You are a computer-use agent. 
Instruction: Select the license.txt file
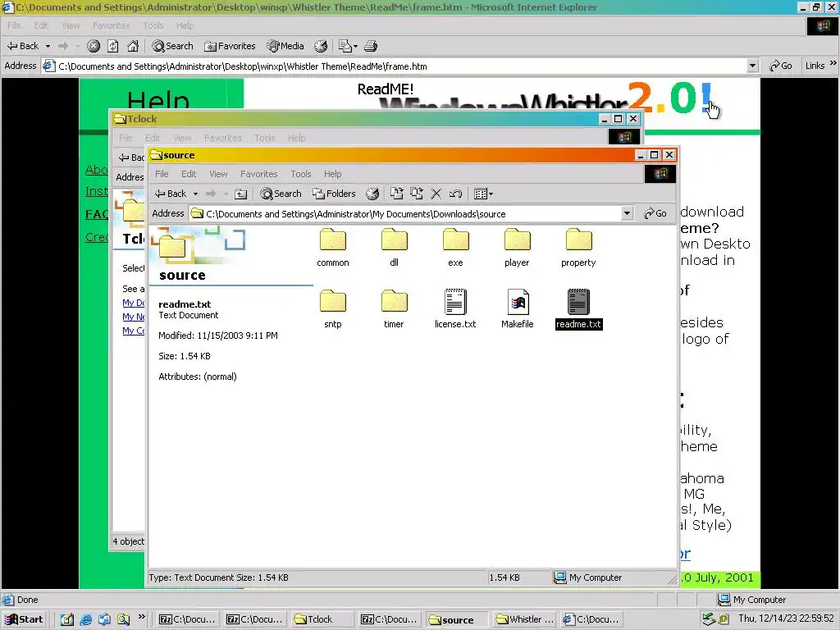(x=455, y=308)
